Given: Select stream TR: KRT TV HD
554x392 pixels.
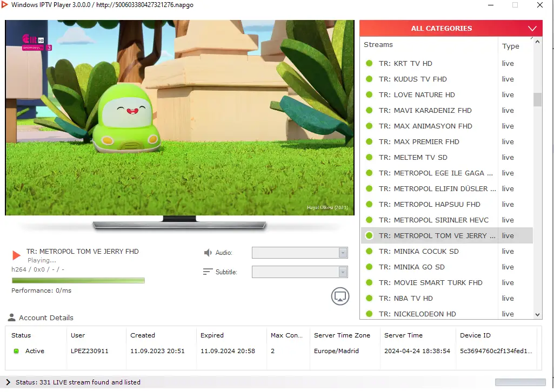Looking at the screenshot, I should pyautogui.click(x=446, y=63).
